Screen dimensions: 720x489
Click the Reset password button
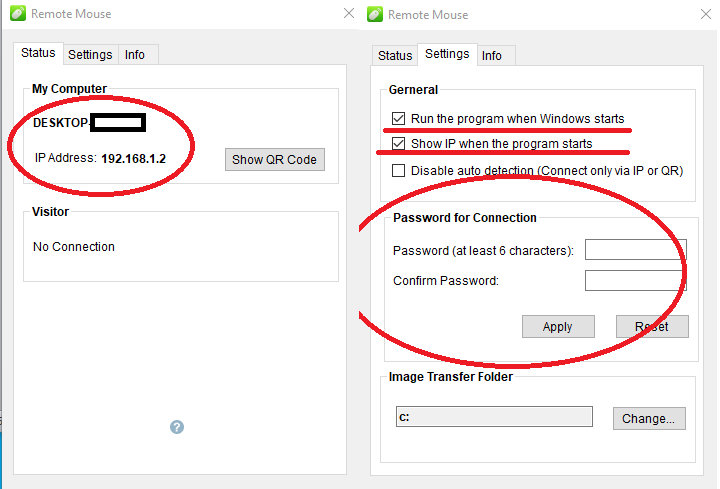(650, 327)
